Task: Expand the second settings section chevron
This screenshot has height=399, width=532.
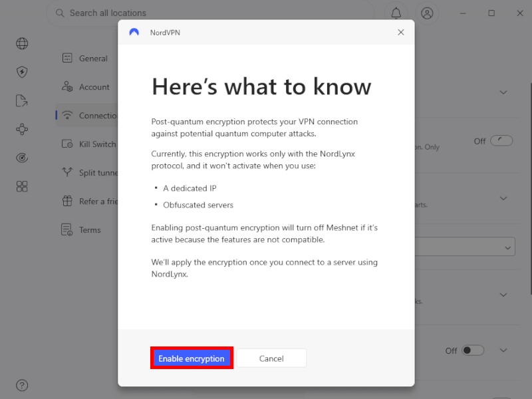Action: (x=503, y=198)
